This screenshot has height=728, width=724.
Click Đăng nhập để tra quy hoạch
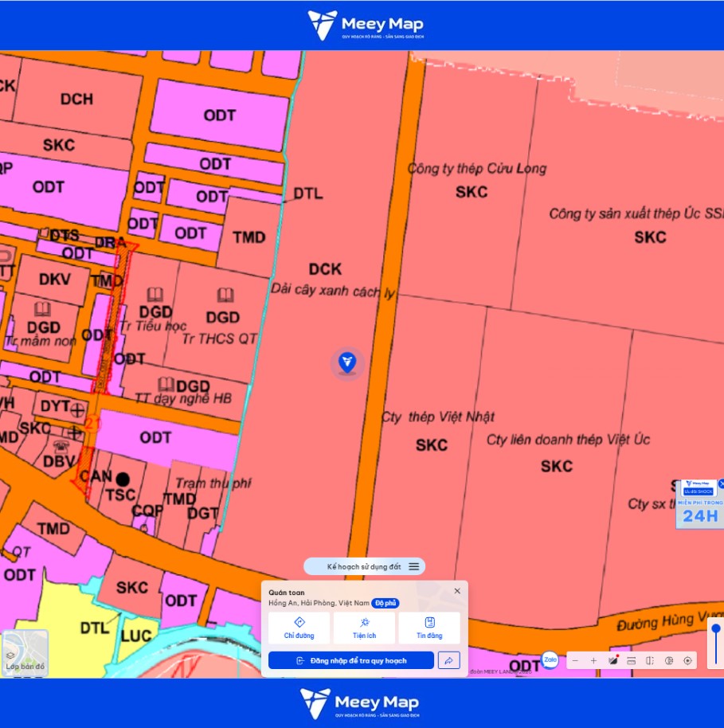click(x=351, y=660)
